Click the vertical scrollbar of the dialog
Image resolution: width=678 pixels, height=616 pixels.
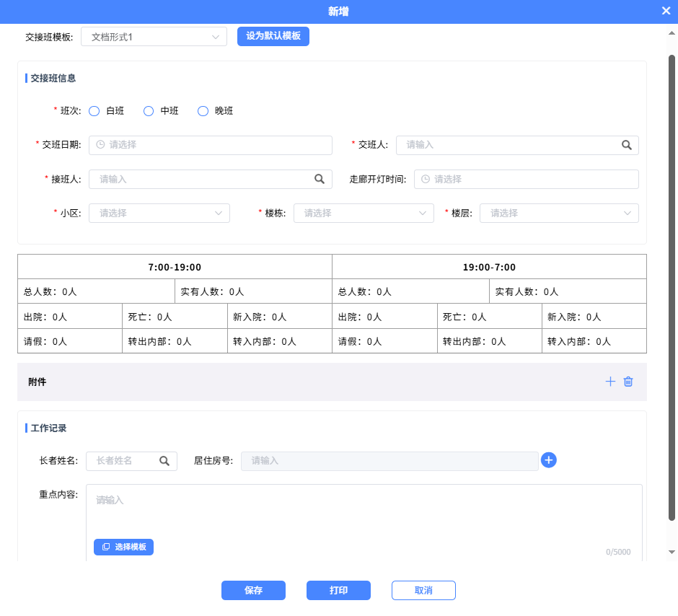(672, 289)
